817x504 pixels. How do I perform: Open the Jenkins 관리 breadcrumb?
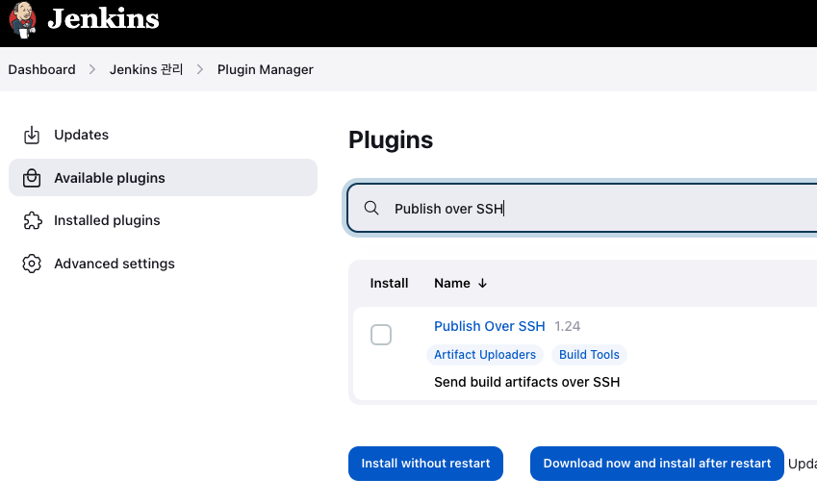146,69
